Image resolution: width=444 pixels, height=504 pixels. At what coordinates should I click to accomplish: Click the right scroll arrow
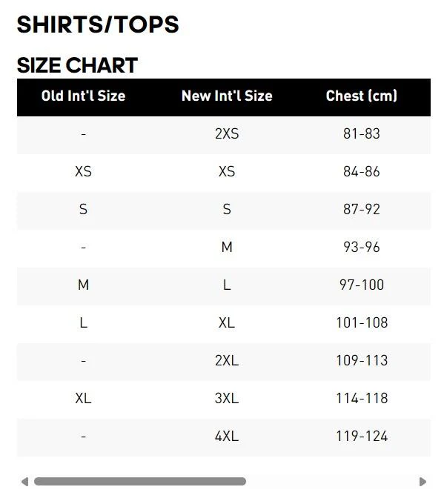[423, 482]
